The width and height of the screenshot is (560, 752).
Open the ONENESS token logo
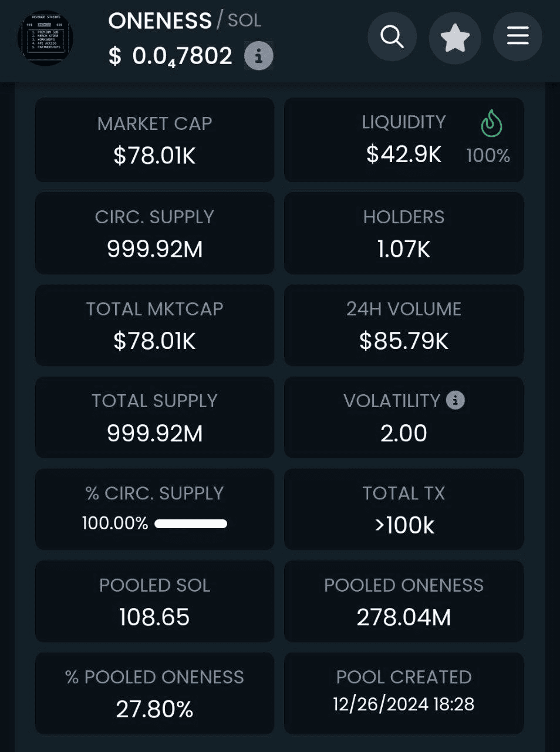pos(46,38)
